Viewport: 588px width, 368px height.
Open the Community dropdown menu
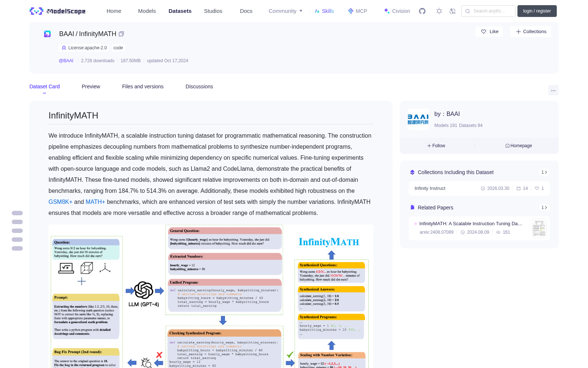[286, 11]
